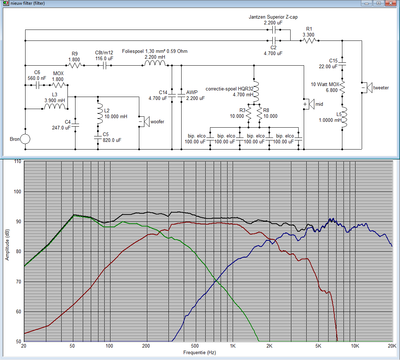Click the Foliespoel 2.200 mH inductor coil

pyautogui.click(x=155, y=63)
